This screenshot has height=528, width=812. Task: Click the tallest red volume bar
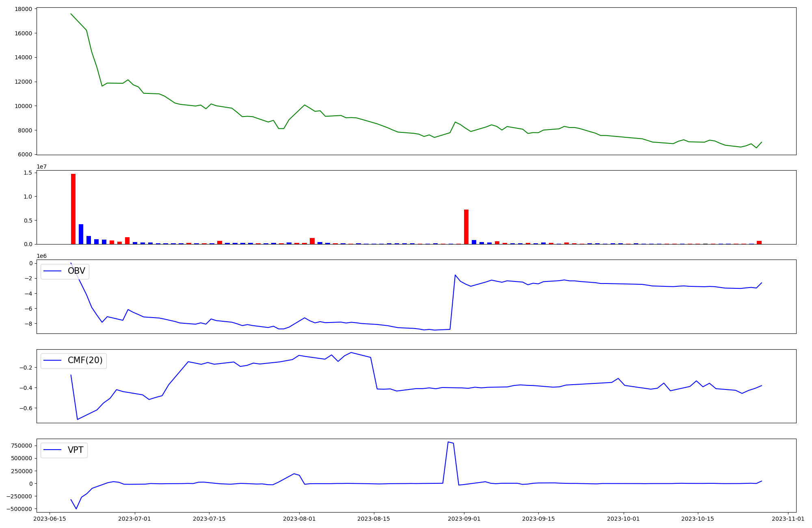[73, 209]
